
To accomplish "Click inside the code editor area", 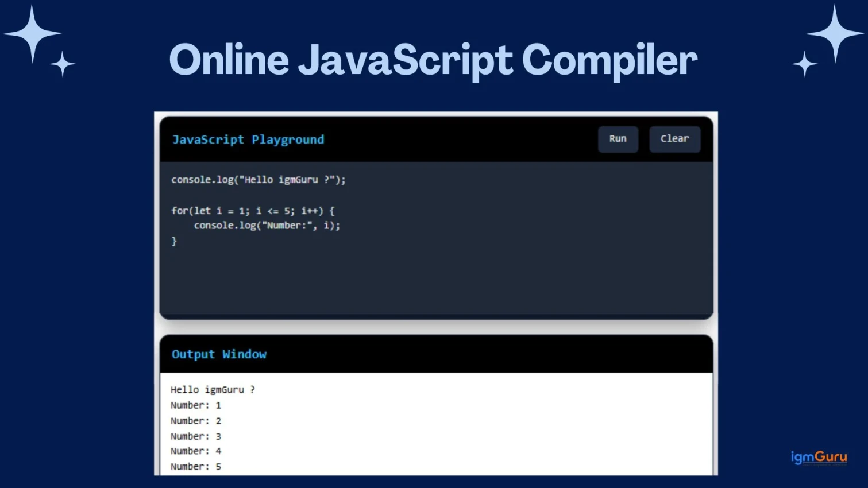I will tap(436, 238).
